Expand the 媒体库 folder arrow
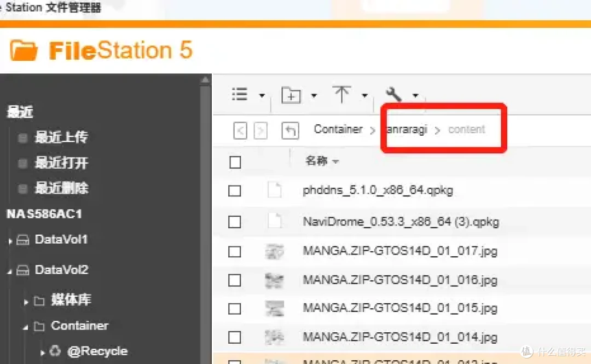This screenshot has height=364, width=591. click(x=26, y=302)
